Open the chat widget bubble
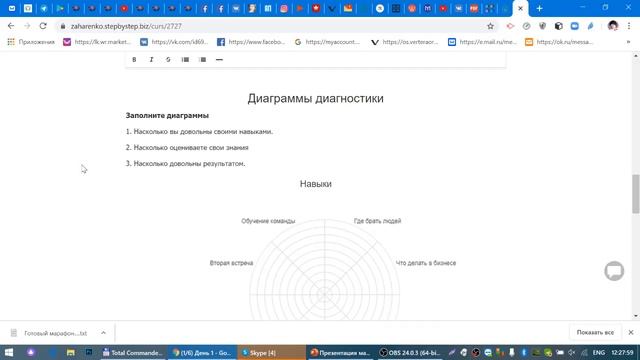 coord(614,271)
